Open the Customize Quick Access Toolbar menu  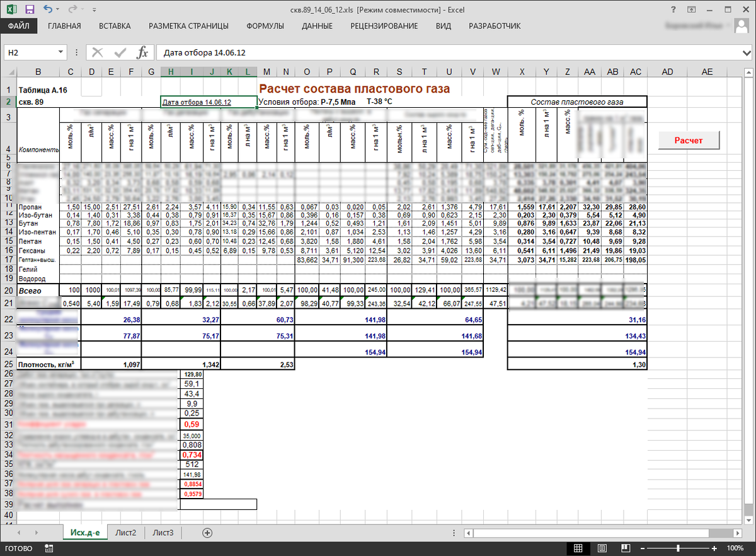(94, 10)
